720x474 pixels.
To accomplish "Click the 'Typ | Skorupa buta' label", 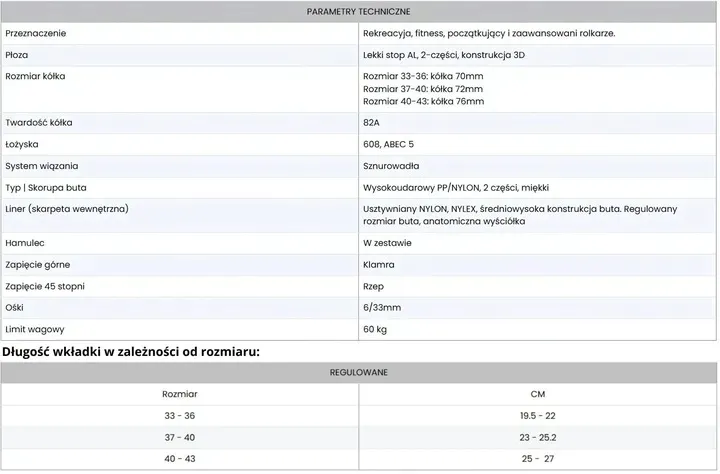I will coord(46,187).
